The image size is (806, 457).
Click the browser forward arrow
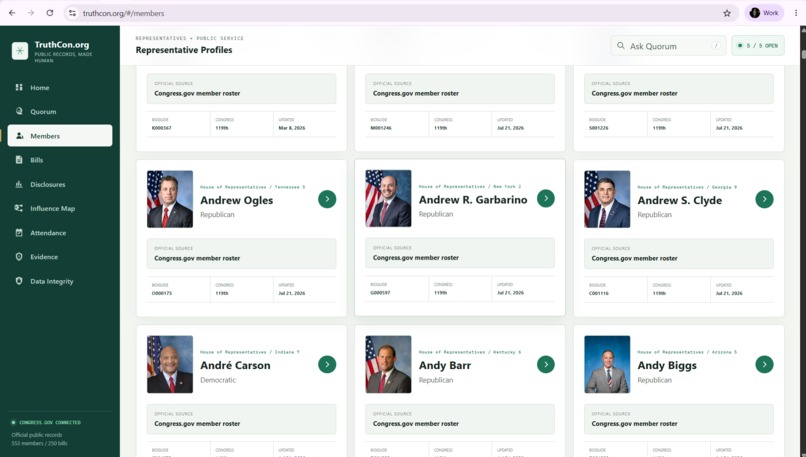coord(31,13)
